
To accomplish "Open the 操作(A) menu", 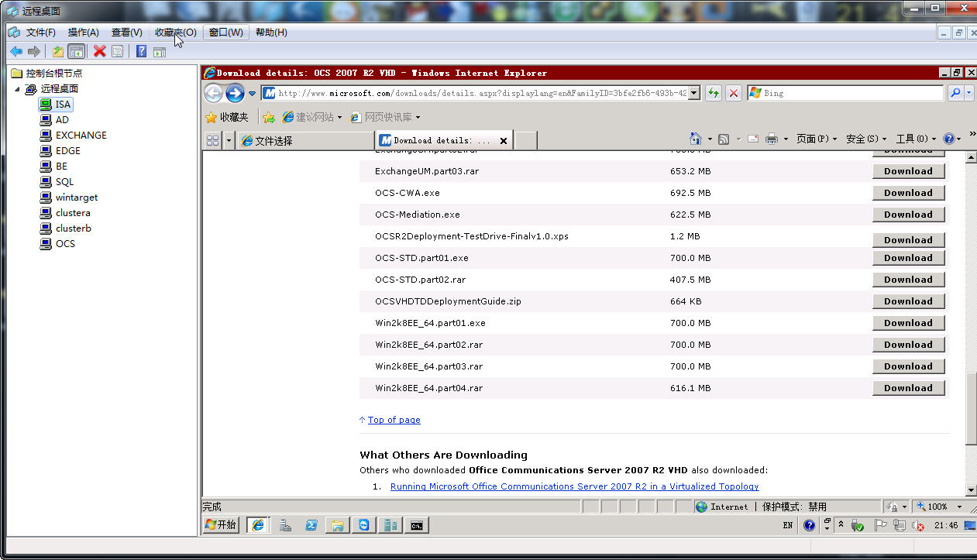I will pos(83,33).
